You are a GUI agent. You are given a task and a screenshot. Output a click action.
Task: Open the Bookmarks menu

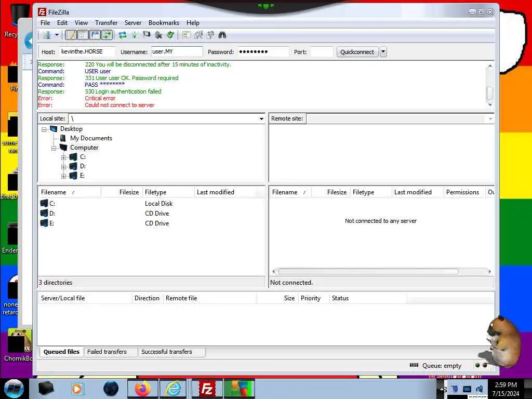click(x=164, y=23)
